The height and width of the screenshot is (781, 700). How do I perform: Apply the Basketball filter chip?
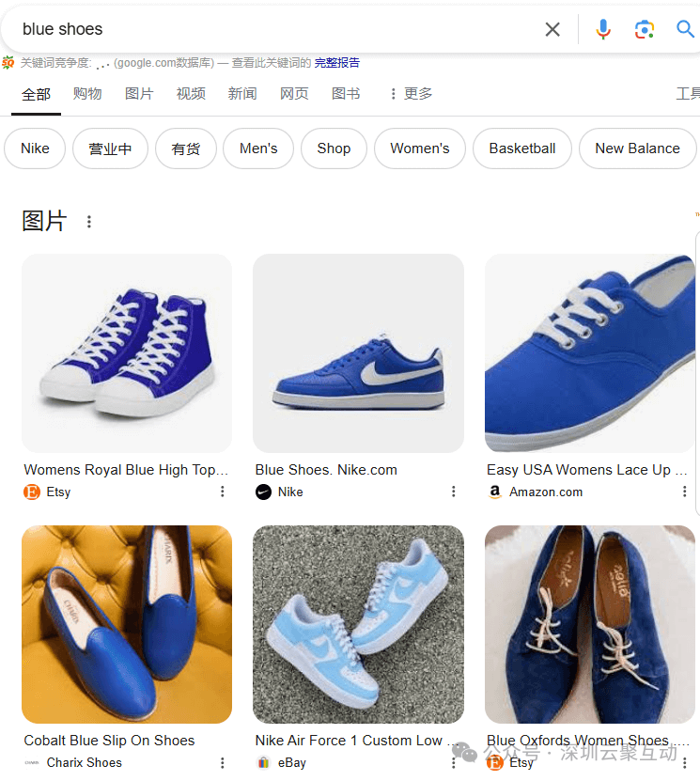tap(522, 148)
